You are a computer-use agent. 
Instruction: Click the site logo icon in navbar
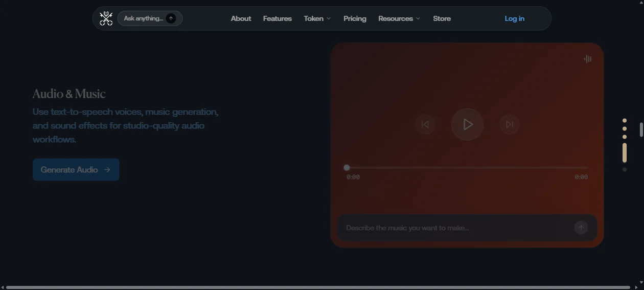[106, 18]
